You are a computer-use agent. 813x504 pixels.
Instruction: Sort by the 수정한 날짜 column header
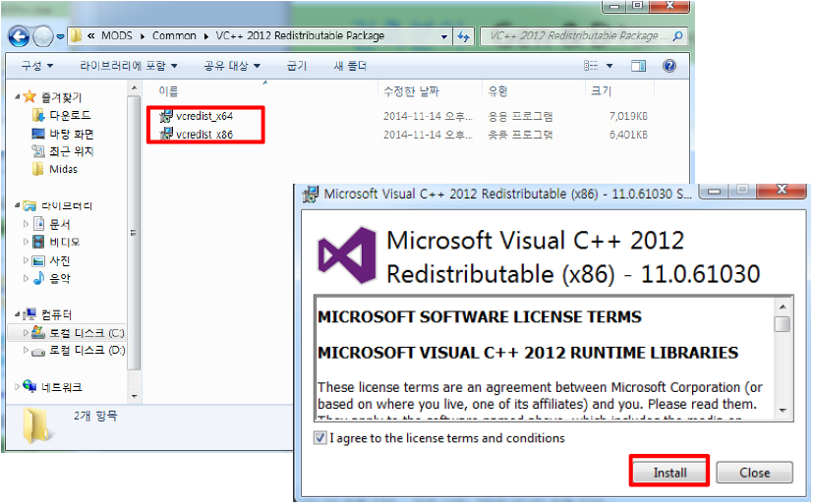click(x=411, y=91)
